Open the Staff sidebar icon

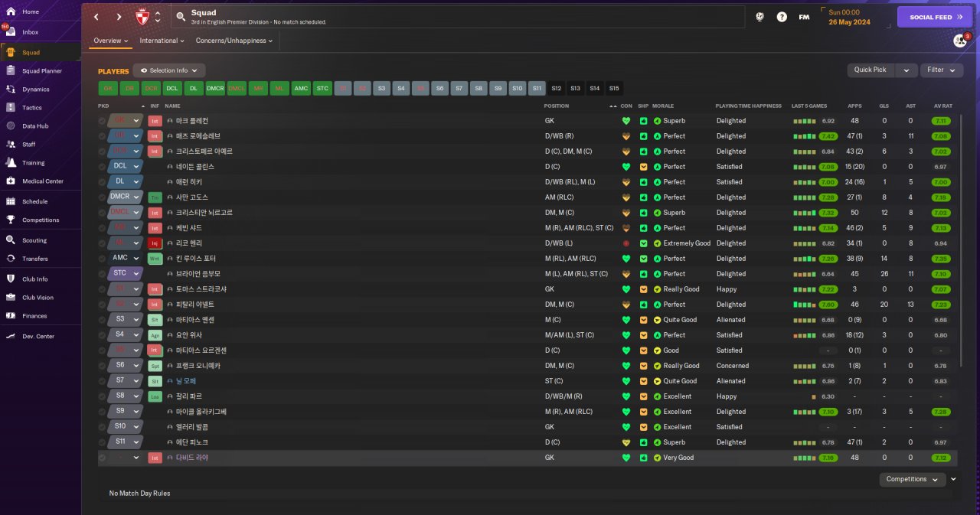tap(11, 144)
